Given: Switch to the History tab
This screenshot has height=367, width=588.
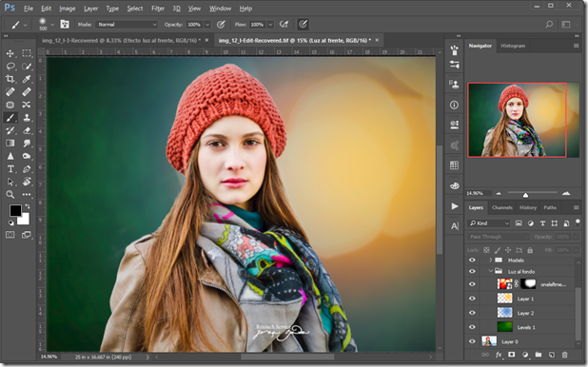Looking at the screenshot, I should (528, 207).
